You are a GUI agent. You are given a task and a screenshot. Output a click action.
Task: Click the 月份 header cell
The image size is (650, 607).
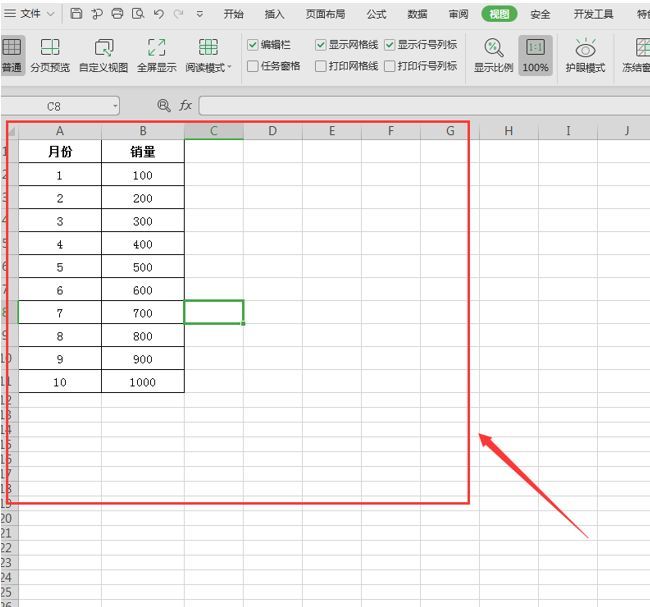tap(60, 151)
